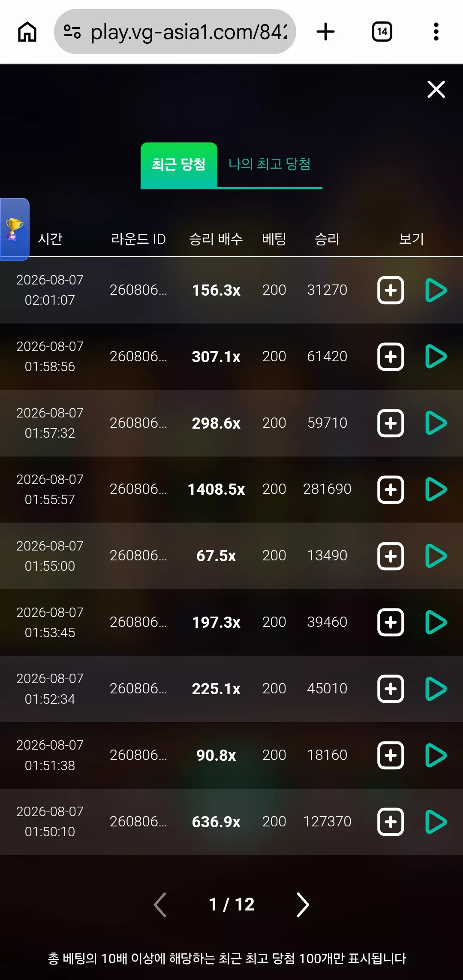
Task: Expand details for the 225.1x win
Action: point(391,689)
